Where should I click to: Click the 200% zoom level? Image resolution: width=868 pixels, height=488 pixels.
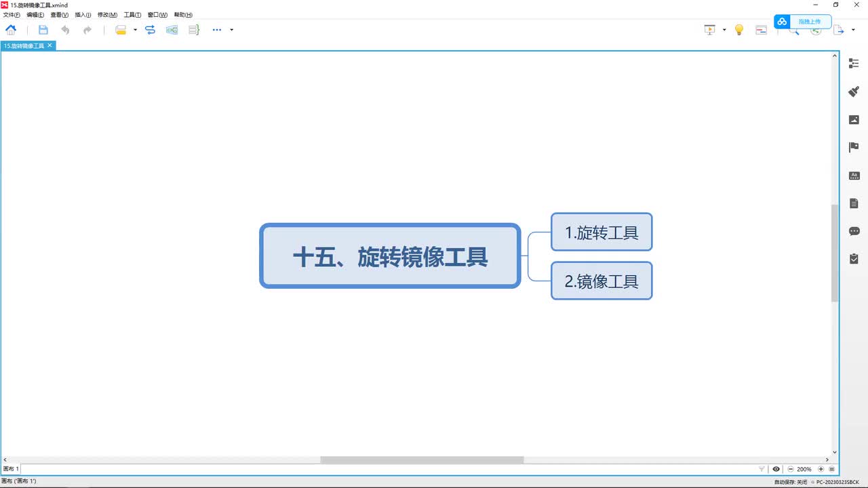804,469
